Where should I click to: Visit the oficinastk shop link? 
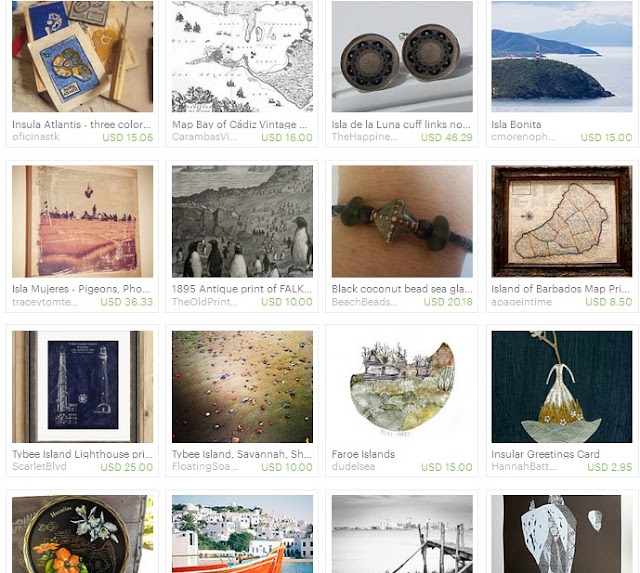36,137
